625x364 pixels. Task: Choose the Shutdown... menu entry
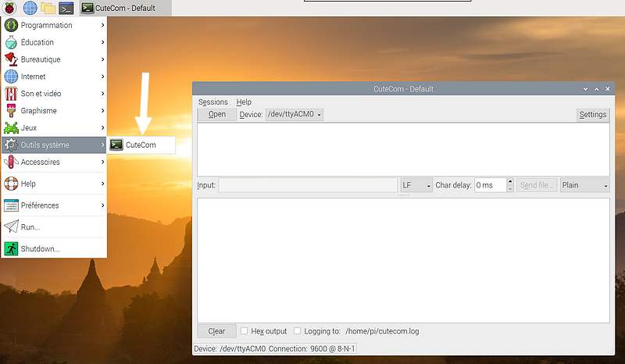pyautogui.click(x=41, y=248)
